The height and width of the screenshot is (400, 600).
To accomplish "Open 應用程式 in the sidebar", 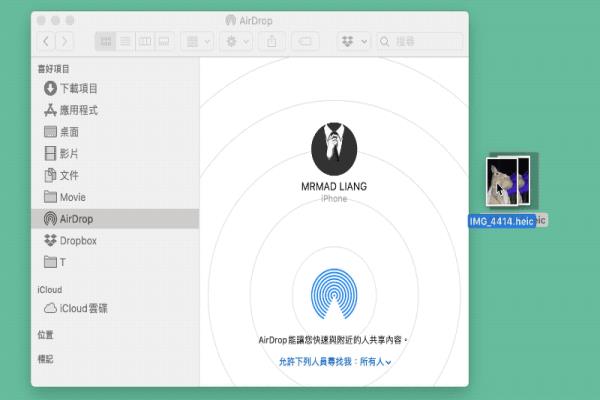I will point(115,110).
